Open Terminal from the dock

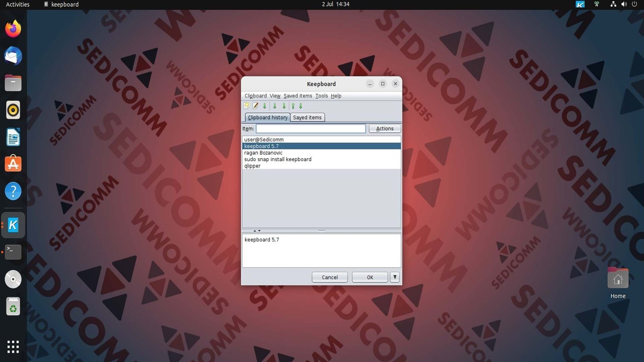click(x=13, y=252)
